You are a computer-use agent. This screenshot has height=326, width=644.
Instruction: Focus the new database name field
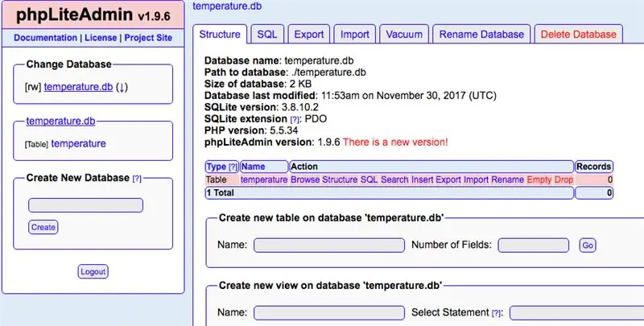pyautogui.click(x=85, y=205)
